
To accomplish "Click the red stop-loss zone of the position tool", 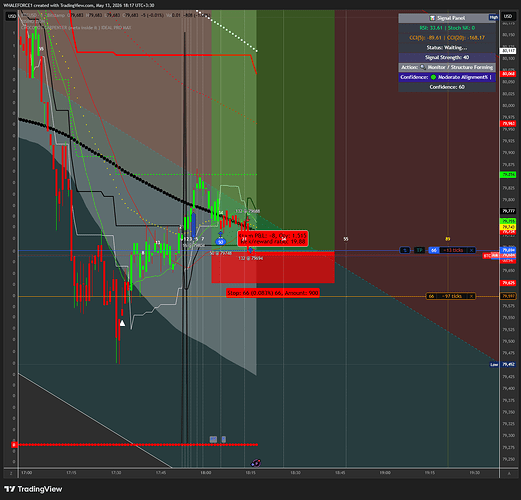I will coord(273,267).
